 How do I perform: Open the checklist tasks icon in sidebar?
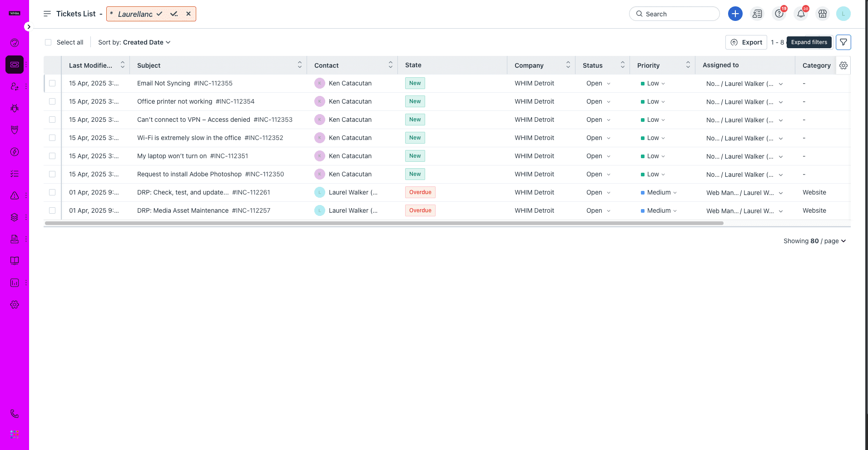tap(15, 174)
